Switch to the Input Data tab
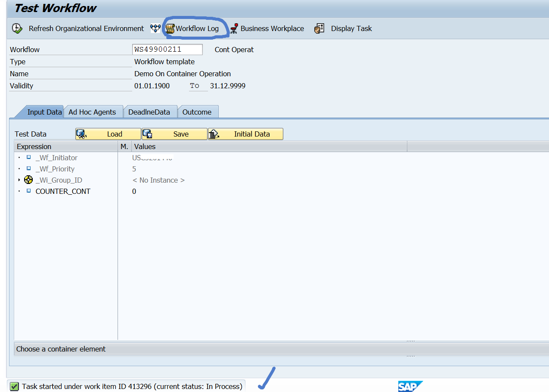 [44, 112]
